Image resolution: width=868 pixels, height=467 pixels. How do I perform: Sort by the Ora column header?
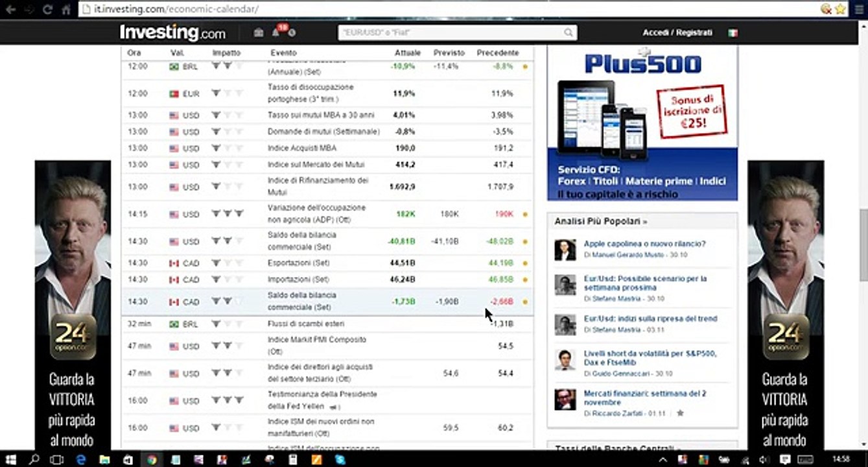[134, 53]
